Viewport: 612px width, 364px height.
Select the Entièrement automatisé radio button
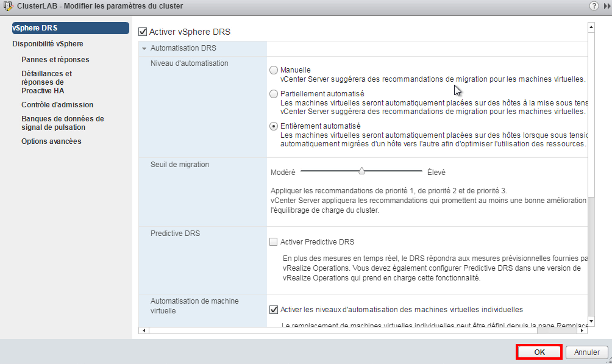[x=274, y=126]
